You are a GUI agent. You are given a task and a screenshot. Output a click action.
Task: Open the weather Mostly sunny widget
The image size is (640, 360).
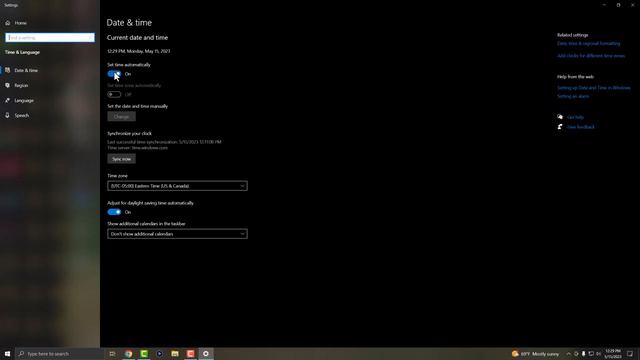point(535,354)
